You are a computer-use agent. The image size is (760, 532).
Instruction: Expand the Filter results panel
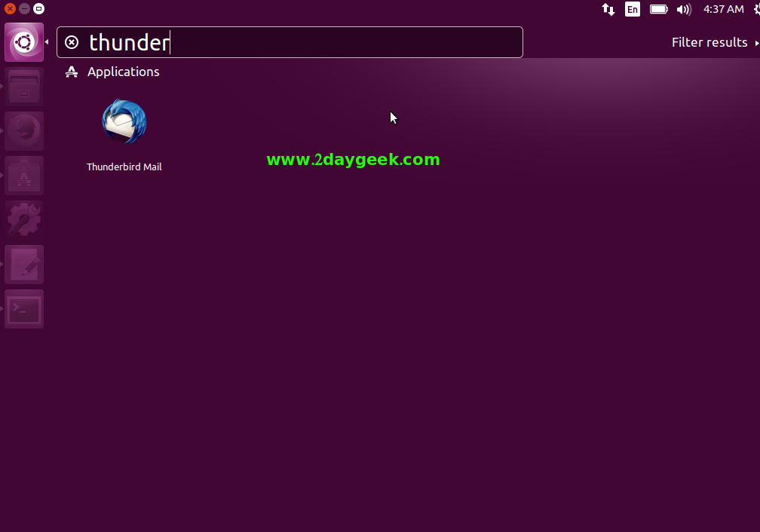715,43
